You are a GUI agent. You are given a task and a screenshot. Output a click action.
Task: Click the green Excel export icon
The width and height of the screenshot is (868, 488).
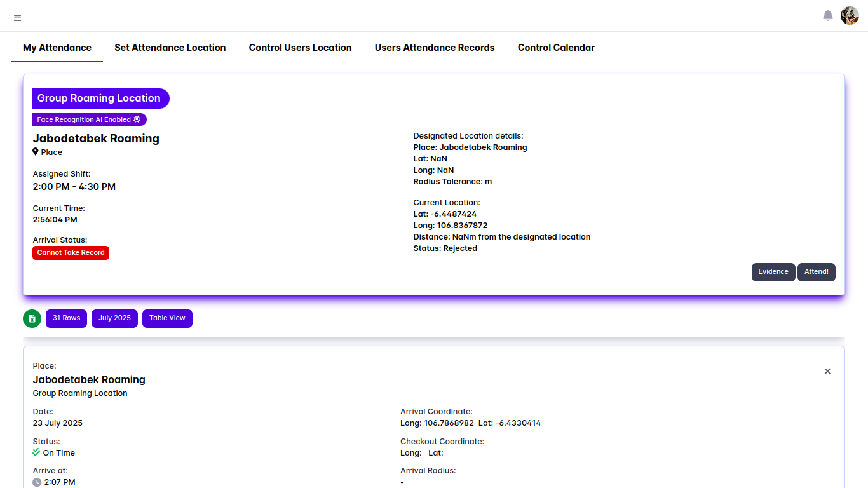point(32,318)
